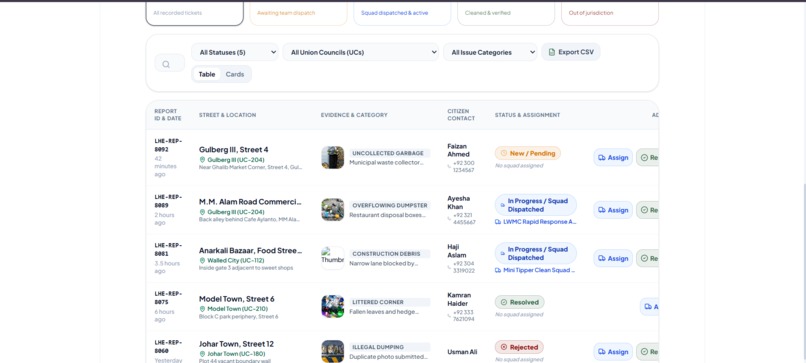Assign squad to Johar Town, Street 12 report
The height and width of the screenshot is (363, 806).
[x=613, y=352]
